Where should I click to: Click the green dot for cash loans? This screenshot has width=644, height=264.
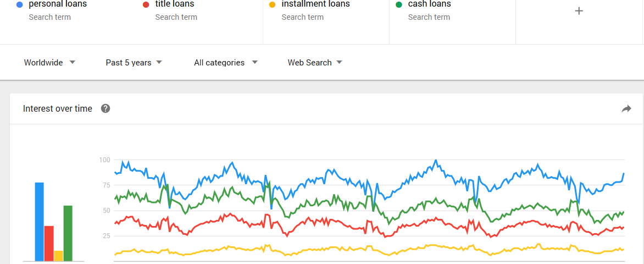[x=398, y=5]
